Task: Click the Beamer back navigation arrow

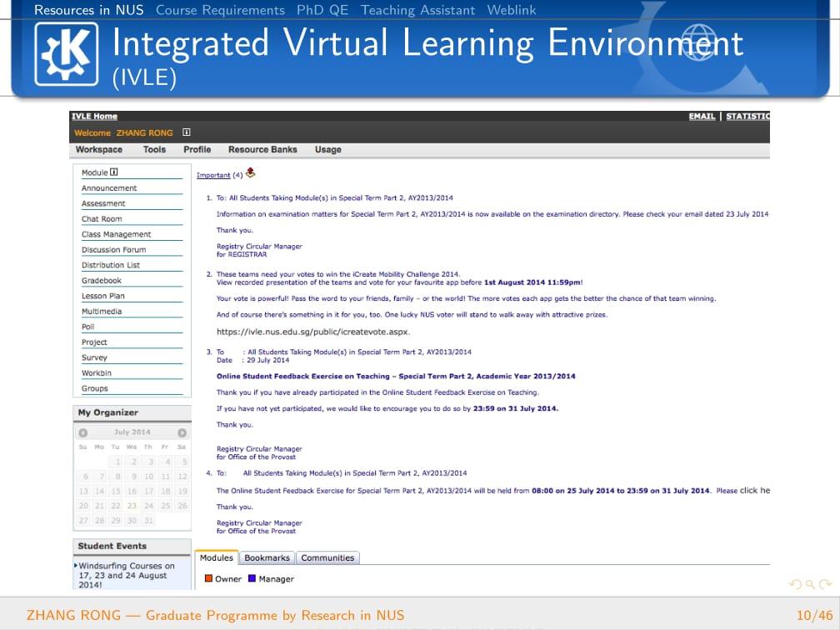Action: [x=796, y=584]
